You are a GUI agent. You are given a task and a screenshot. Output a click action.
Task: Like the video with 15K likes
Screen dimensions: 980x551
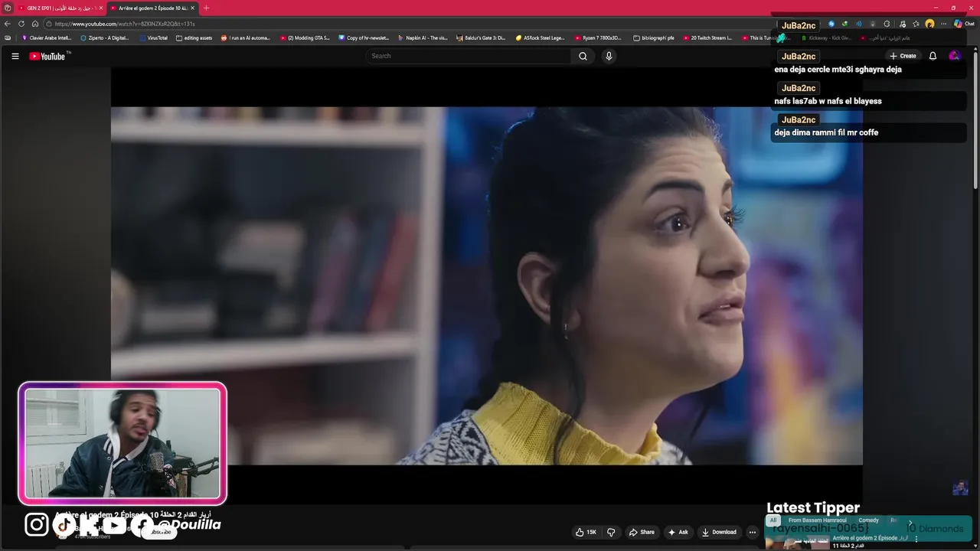tap(586, 532)
